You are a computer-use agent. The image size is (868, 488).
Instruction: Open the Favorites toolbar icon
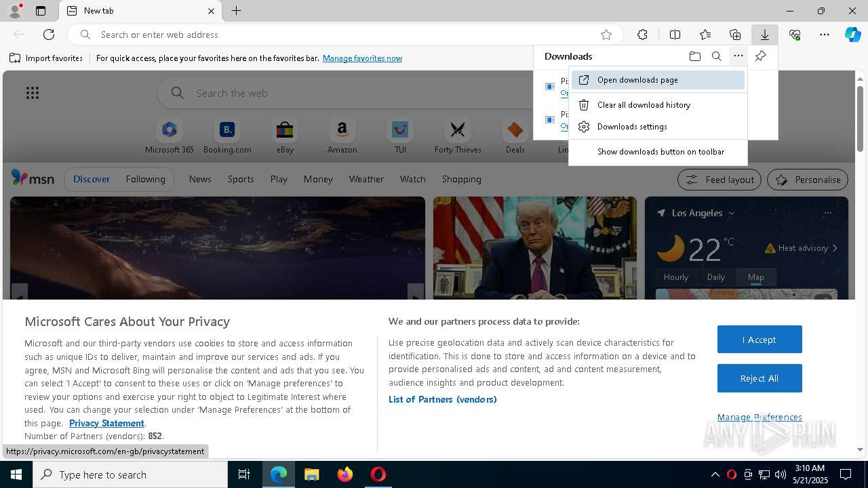pos(705,35)
